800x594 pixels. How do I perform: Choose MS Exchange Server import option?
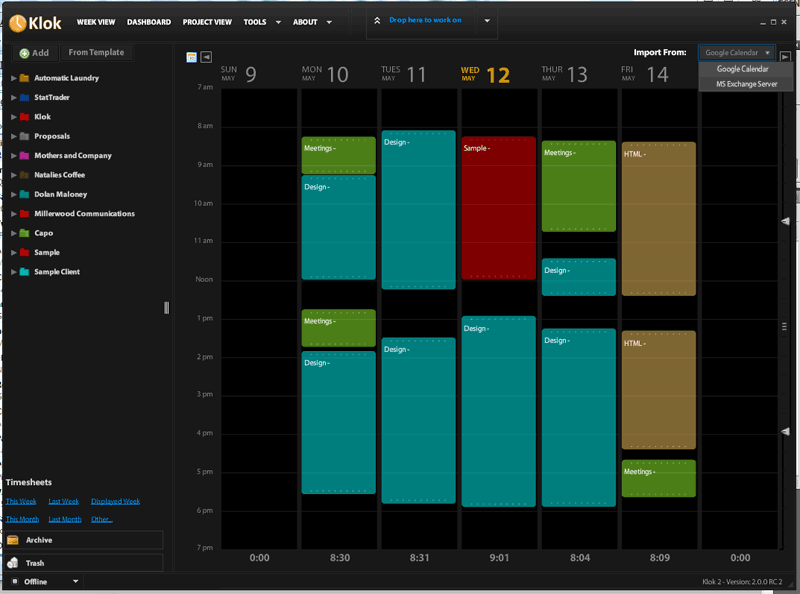pos(746,84)
